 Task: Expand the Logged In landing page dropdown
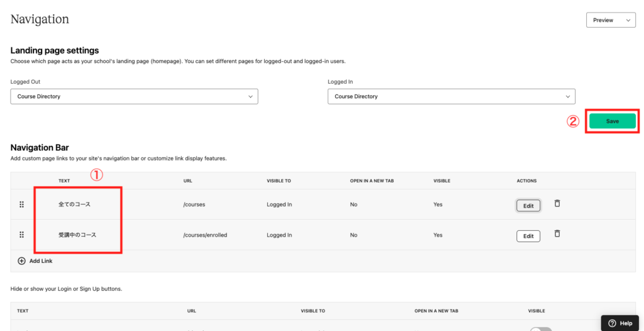(452, 96)
